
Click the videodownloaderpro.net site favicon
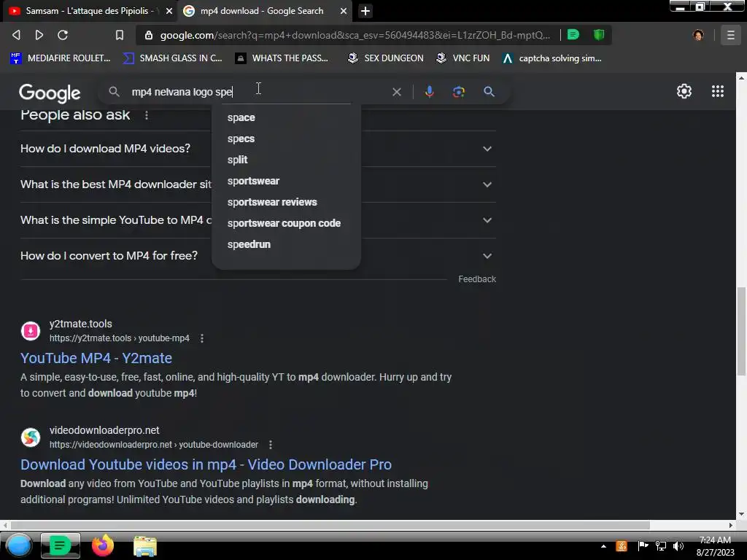[31, 437]
